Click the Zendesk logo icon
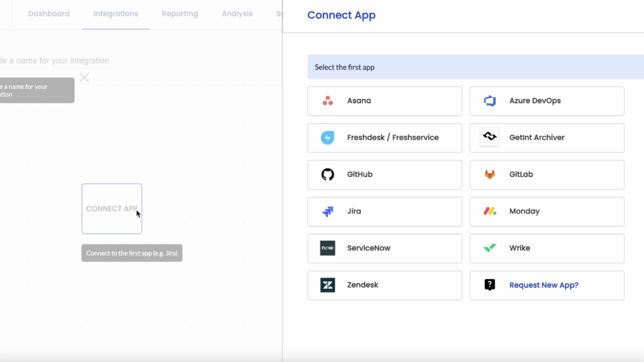The width and height of the screenshot is (644, 362). [x=328, y=285]
